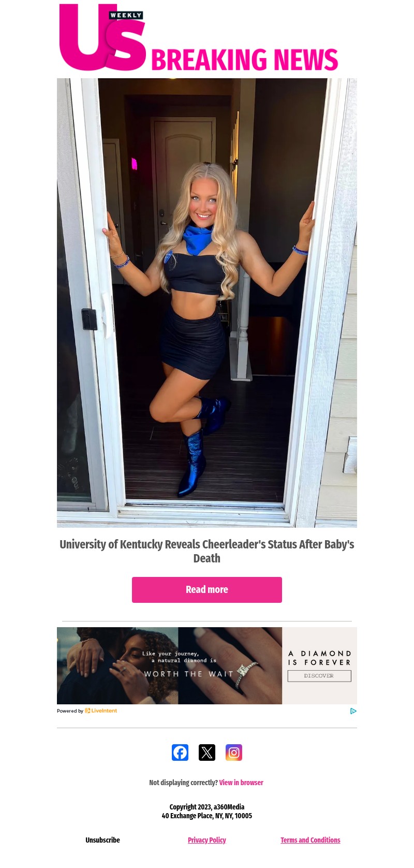
Task: Open the cheerleader article photo
Action: click(207, 303)
